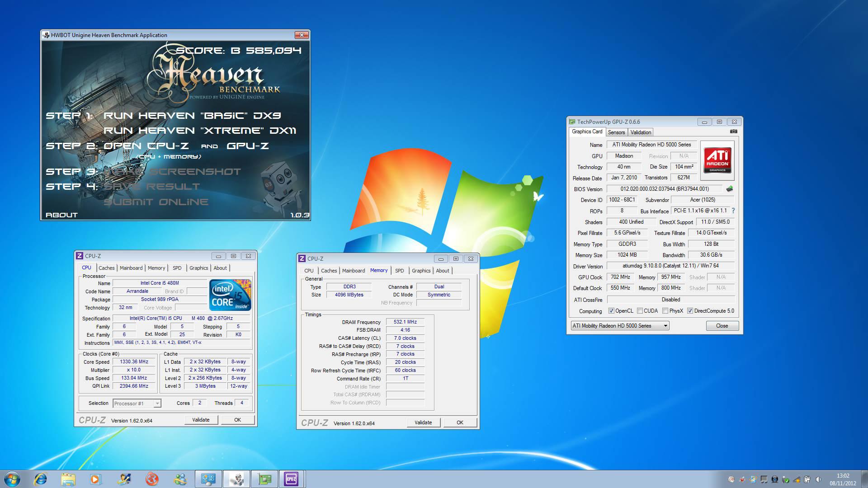
Task: Click the BIOS save chip icon in GPU-Z
Action: click(x=729, y=189)
